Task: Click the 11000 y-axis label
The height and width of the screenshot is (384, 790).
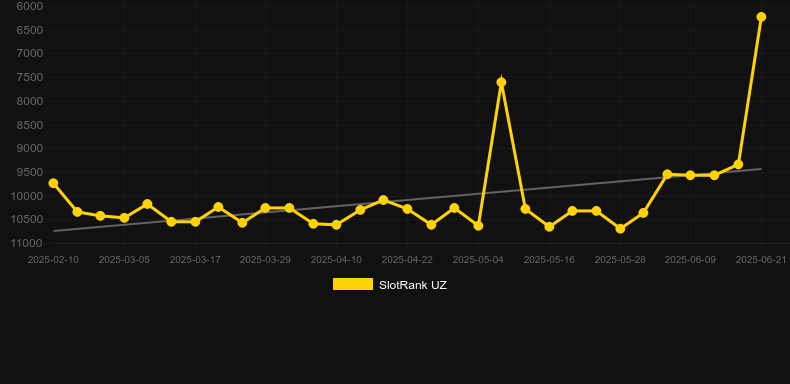Action: coord(26,243)
